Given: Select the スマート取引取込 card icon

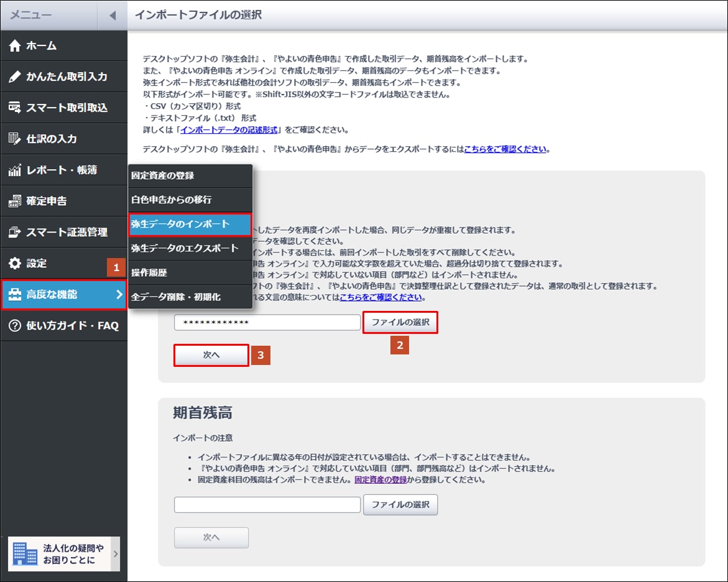Looking at the screenshot, I should point(15,108).
